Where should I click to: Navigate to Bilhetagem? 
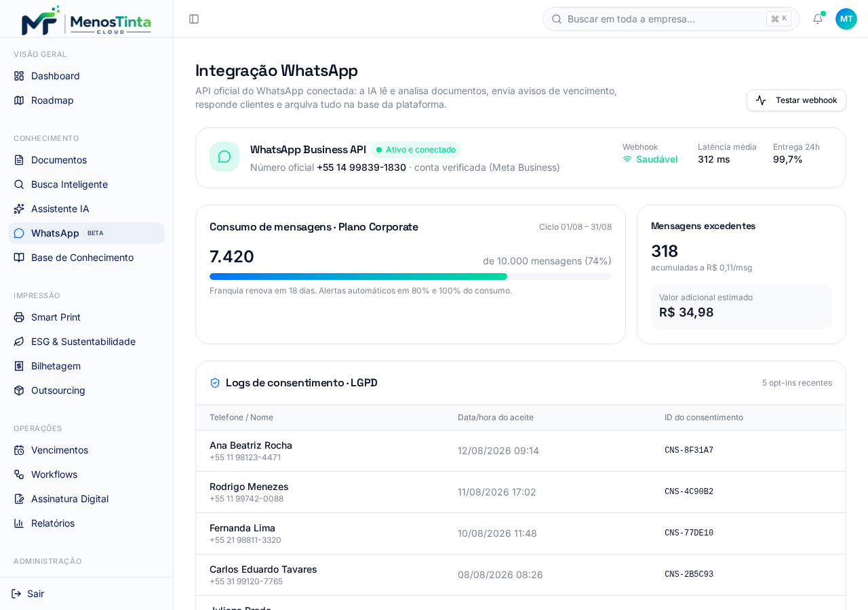86,366
